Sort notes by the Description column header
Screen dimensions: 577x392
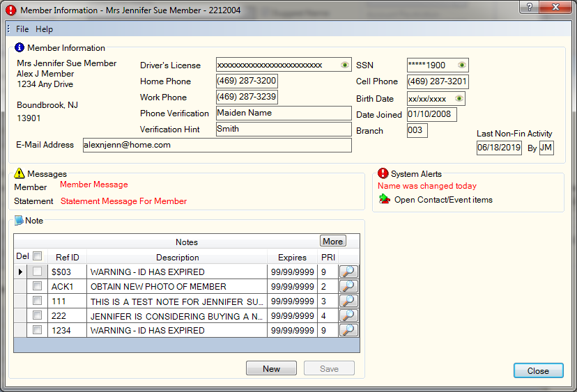coord(177,257)
